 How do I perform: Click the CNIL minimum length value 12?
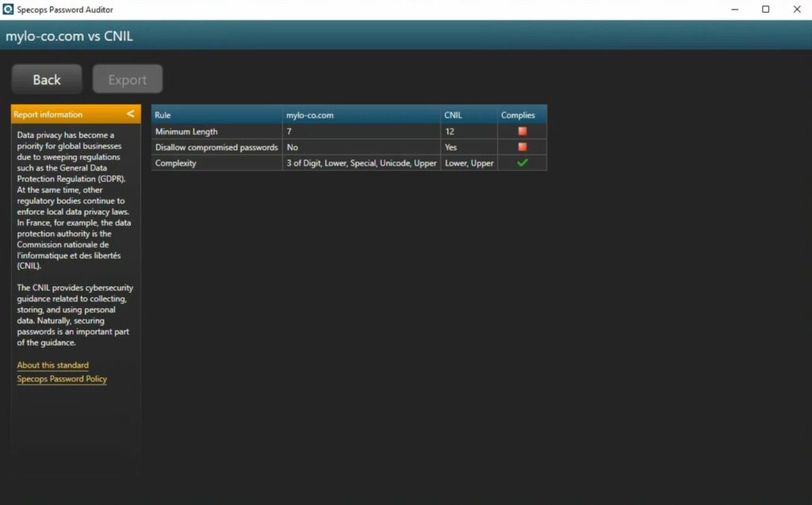[x=469, y=132]
